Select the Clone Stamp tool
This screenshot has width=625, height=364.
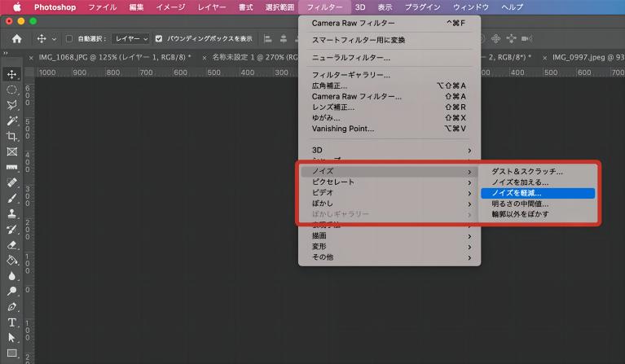pyautogui.click(x=12, y=214)
